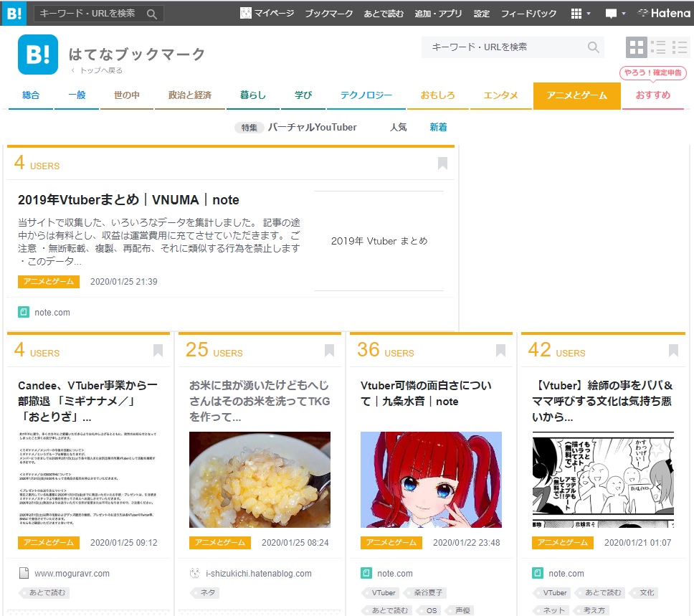This screenshot has width=694, height=616.
Task: Open 設定 in the top bar
Action: coord(482,14)
